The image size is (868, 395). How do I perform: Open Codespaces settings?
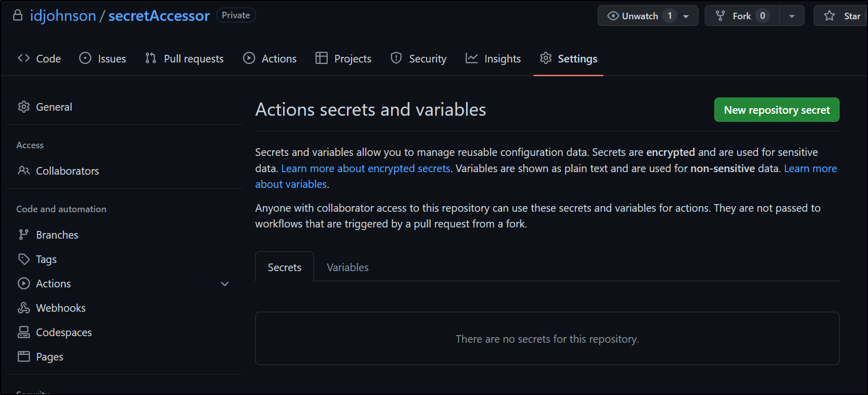[64, 332]
